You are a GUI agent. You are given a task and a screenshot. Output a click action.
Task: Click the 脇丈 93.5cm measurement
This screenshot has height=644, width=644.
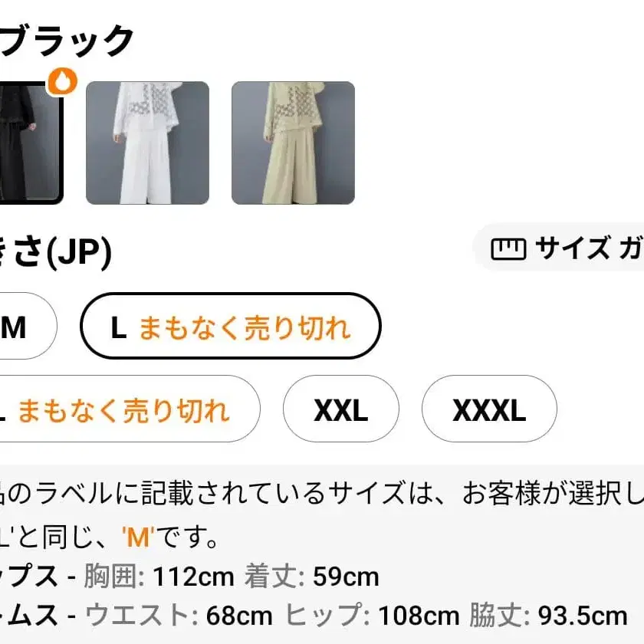[548, 616]
